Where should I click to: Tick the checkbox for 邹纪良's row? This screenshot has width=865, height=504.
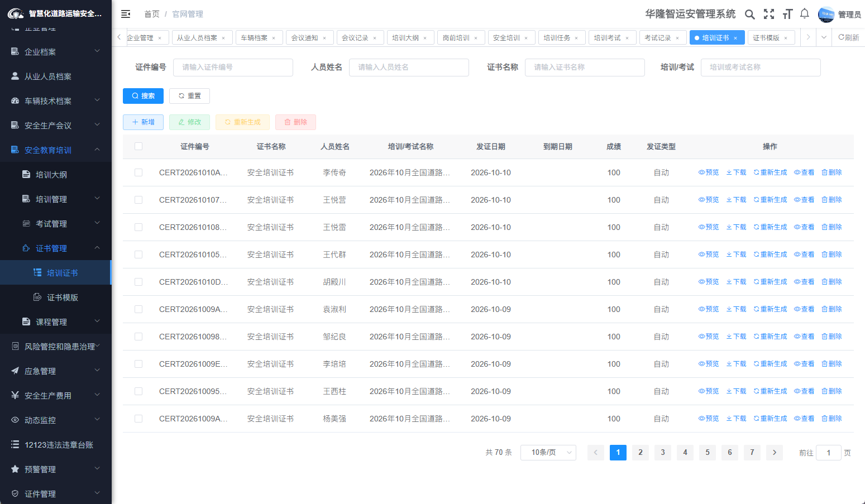[138, 337]
